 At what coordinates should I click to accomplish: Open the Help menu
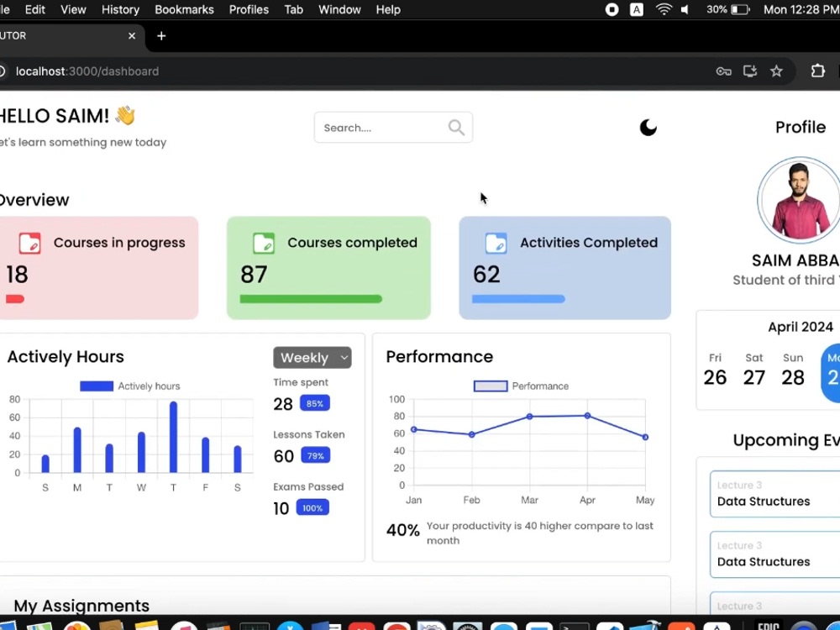(x=388, y=9)
